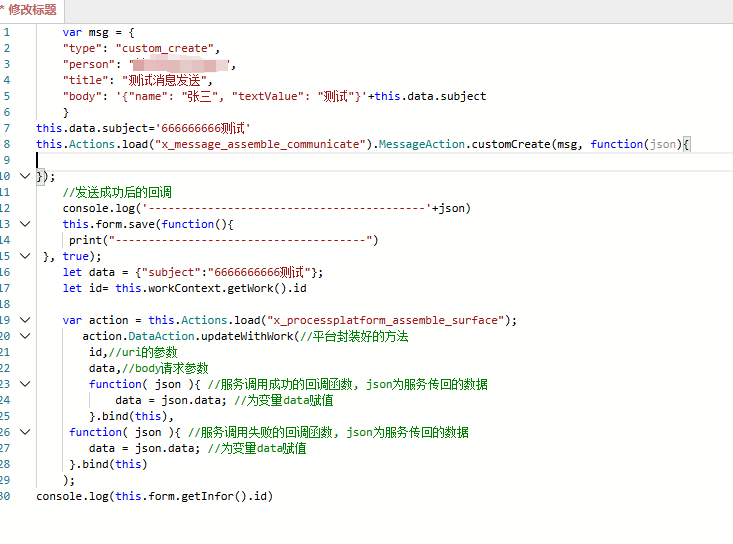Toggle fold arrow on the "}, true);" line

click(x=25, y=256)
